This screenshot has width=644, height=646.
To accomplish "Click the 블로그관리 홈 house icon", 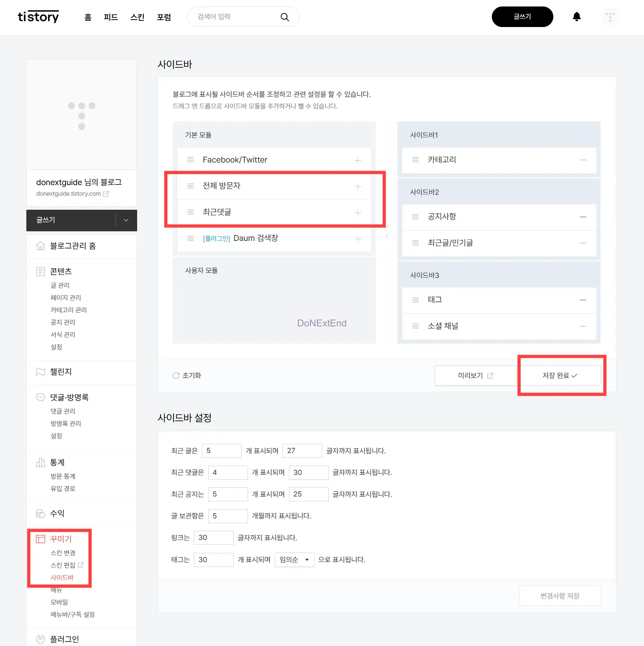I will click(x=40, y=246).
